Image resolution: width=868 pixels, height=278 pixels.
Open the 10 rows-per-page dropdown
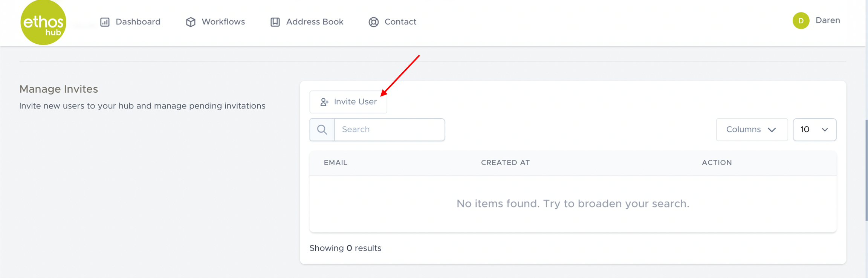(x=814, y=130)
